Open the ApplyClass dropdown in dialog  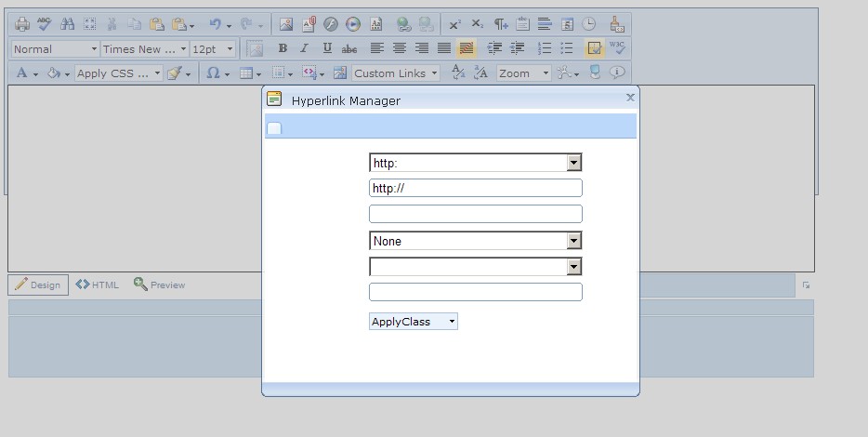pos(414,322)
